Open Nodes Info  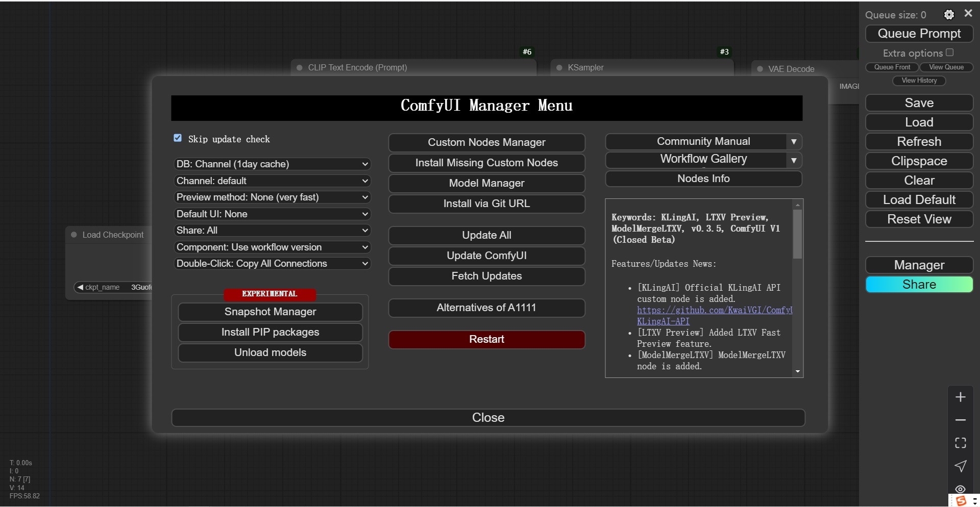703,179
